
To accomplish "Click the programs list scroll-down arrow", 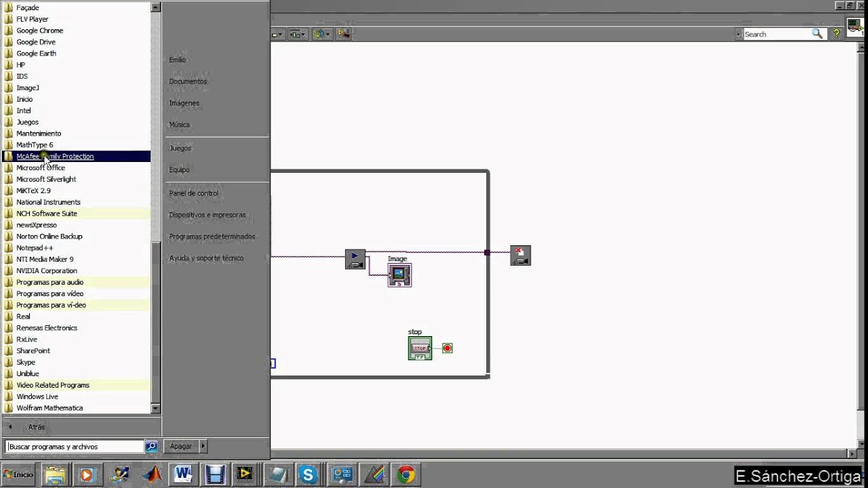I will click(x=156, y=409).
